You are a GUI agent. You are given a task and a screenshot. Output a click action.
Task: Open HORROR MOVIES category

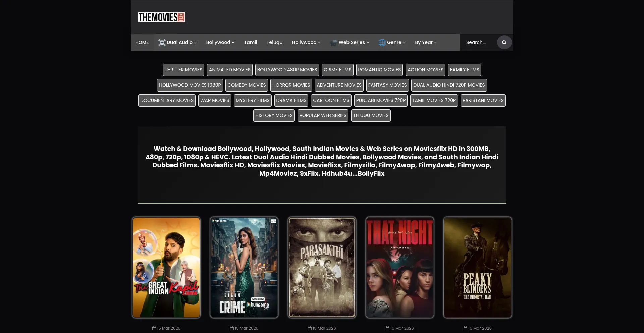click(x=291, y=85)
